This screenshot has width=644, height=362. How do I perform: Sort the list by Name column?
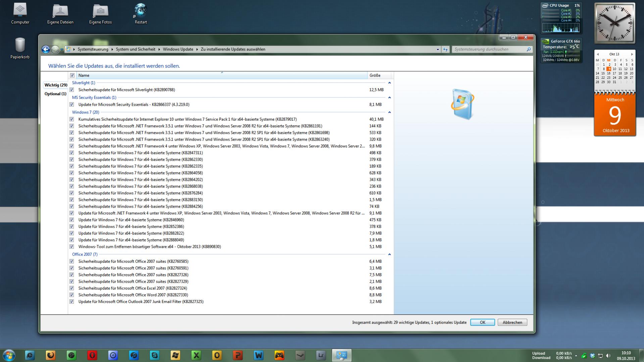[222, 75]
